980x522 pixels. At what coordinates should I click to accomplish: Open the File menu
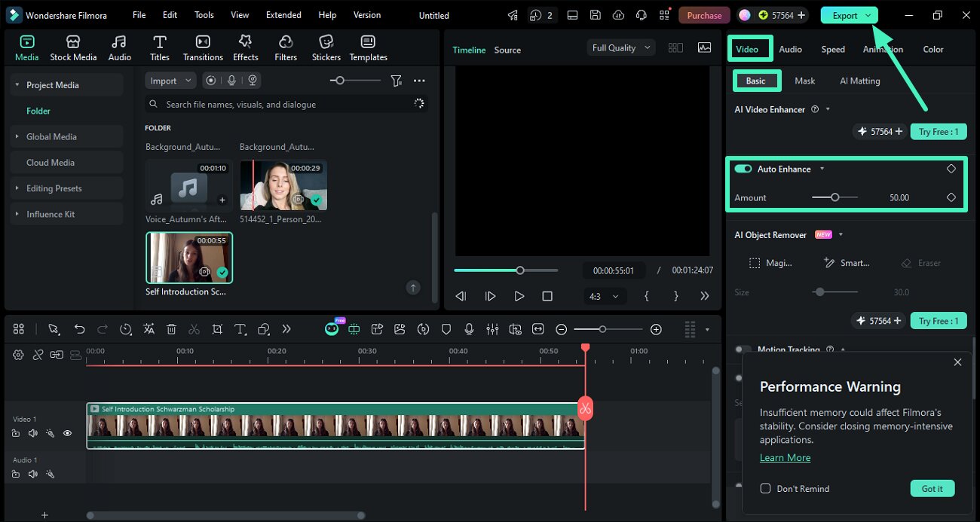pyautogui.click(x=139, y=15)
